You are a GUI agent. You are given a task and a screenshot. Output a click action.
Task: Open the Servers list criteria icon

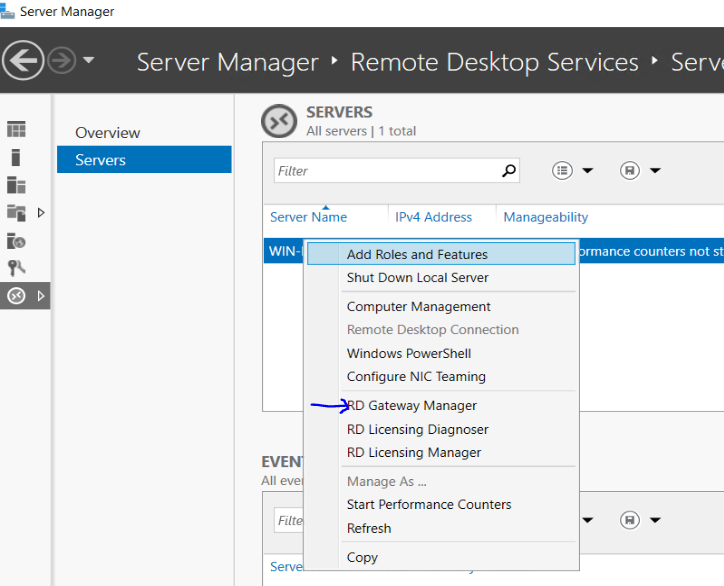tap(562, 171)
